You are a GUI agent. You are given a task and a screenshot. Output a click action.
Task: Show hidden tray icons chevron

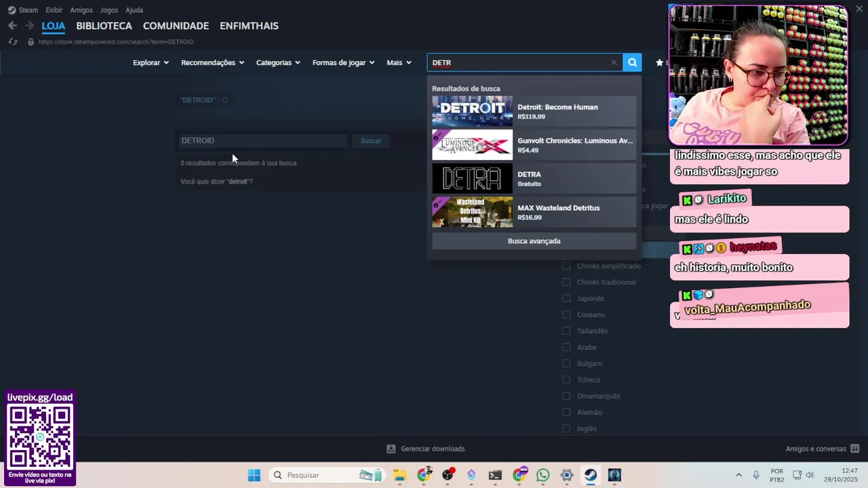click(738, 475)
